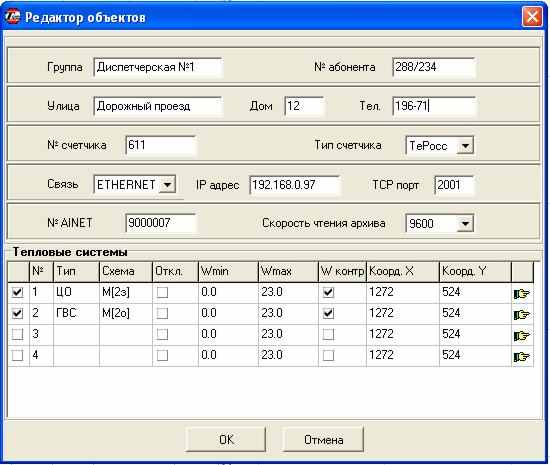Click the hand icon in row 1
The image size is (550, 465).
click(x=522, y=294)
